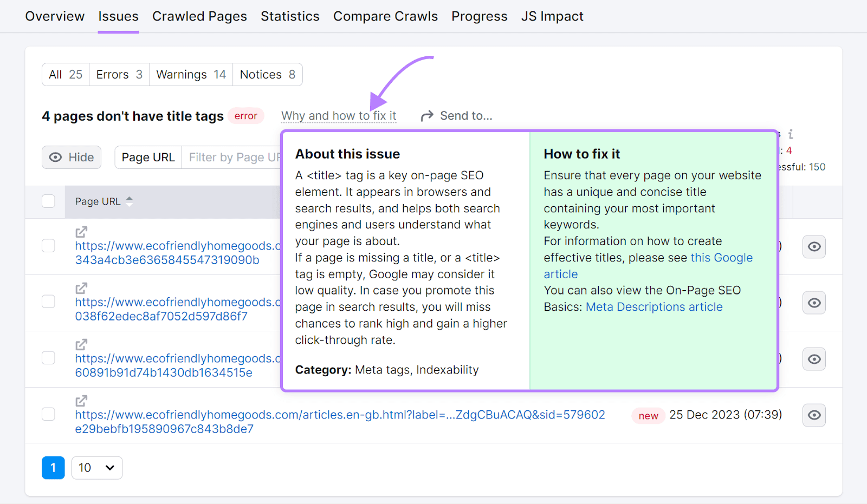Screen dimensions: 867x504
Task: Tick checkbox for the e29bebfb195 URL row
Action: [49, 414]
